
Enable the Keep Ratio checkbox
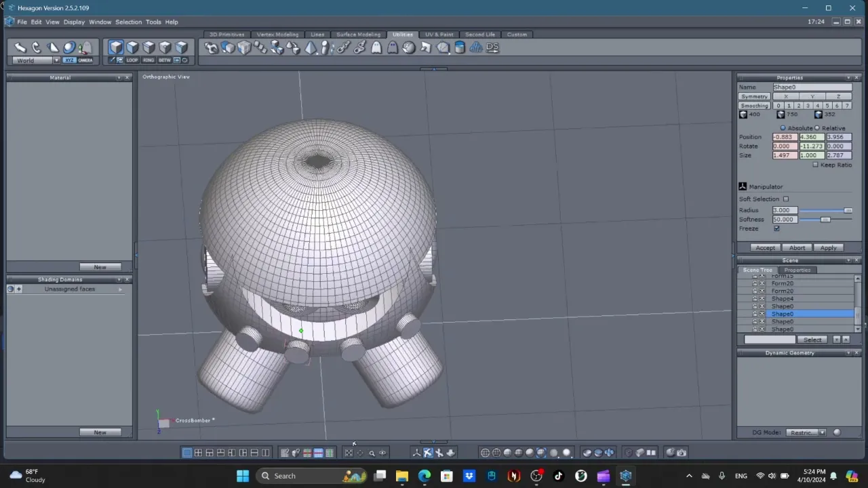click(x=816, y=165)
